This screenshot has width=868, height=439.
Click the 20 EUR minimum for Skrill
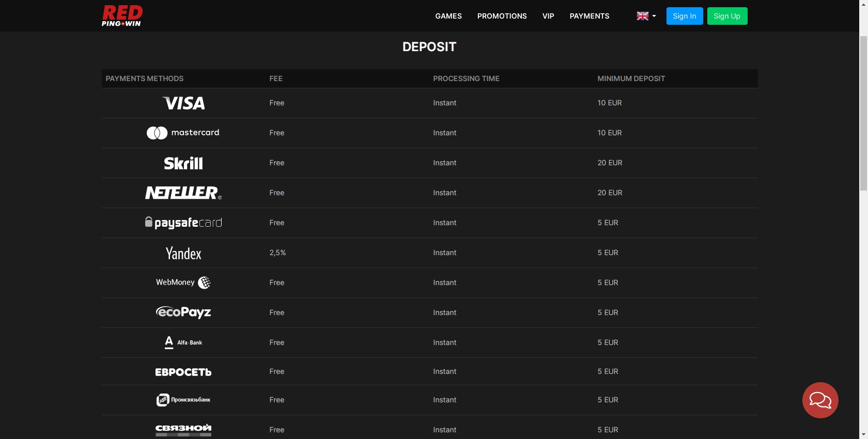[x=610, y=163]
